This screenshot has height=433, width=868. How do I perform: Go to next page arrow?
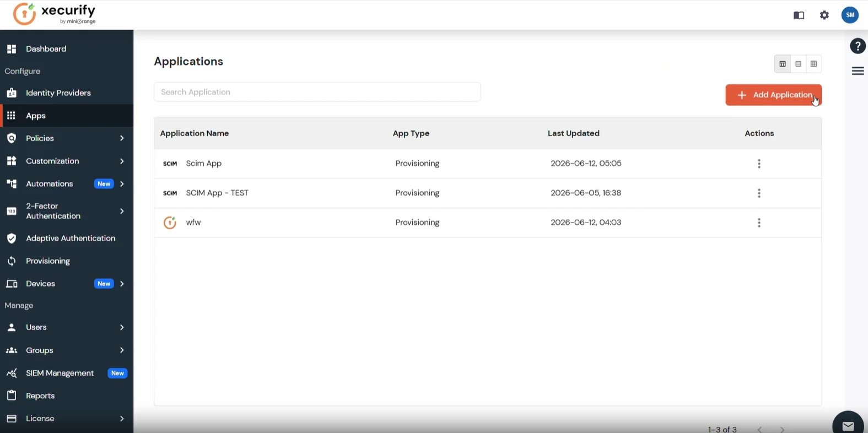(x=782, y=429)
